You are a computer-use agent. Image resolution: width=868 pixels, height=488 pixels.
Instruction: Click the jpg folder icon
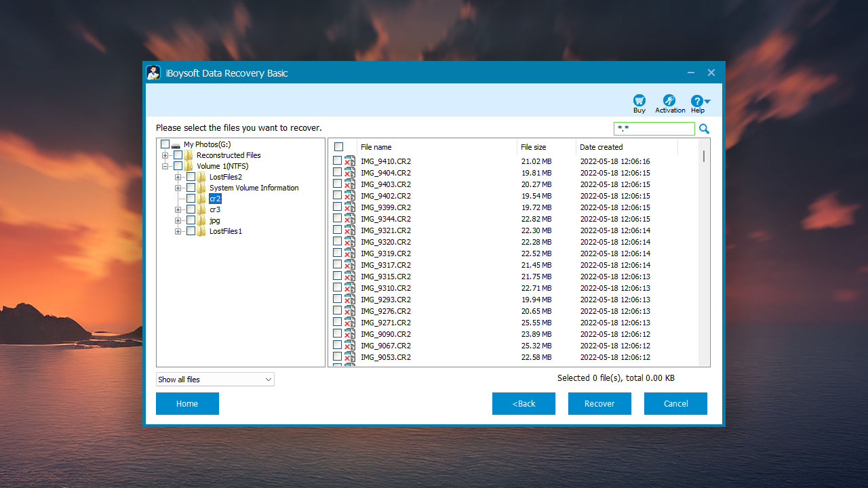(201, 220)
